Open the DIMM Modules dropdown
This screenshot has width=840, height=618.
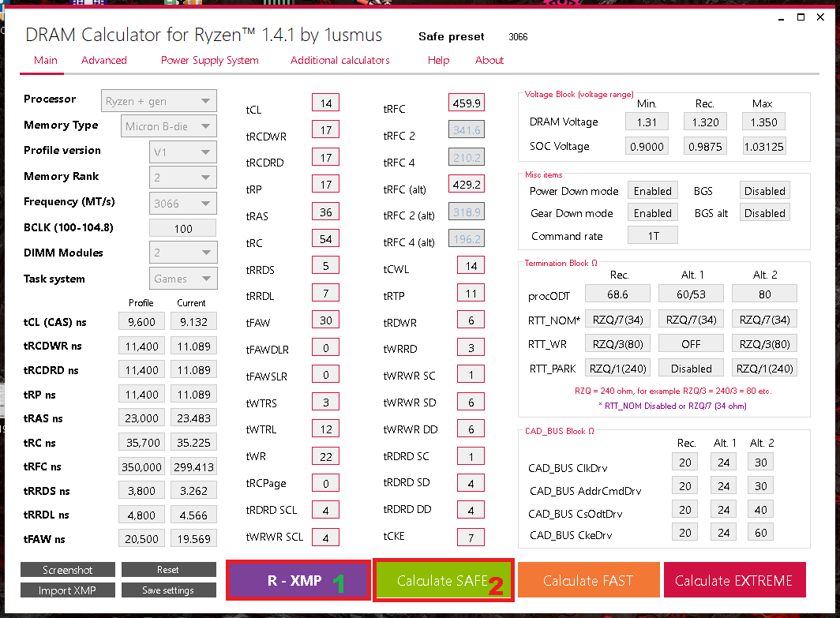click(182, 253)
